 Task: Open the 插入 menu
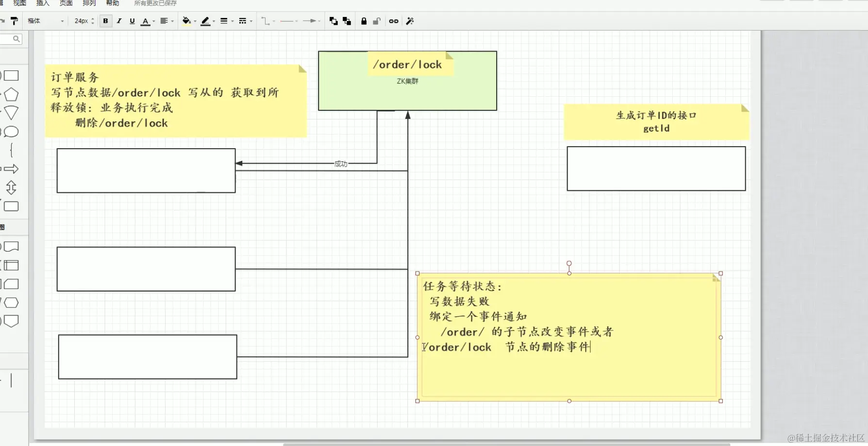coord(43,3)
